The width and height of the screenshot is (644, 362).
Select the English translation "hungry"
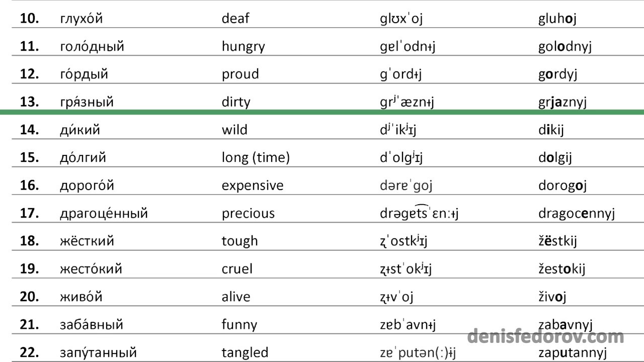point(243,47)
